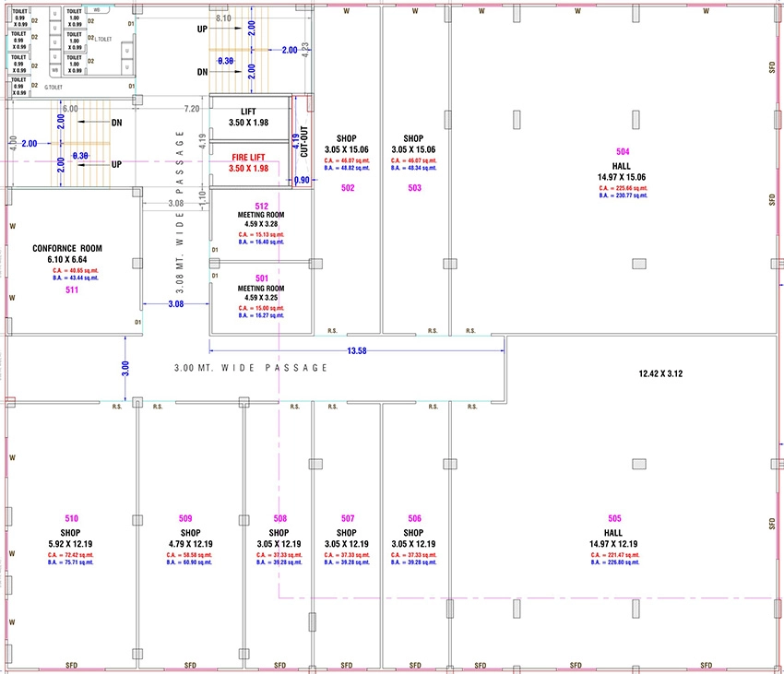Click unit number 502 label

tap(348, 188)
